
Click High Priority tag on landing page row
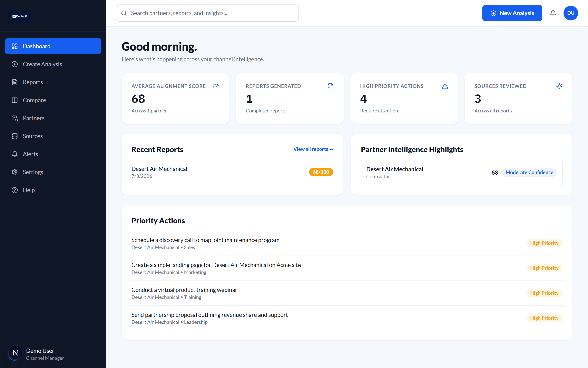click(544, 268)
